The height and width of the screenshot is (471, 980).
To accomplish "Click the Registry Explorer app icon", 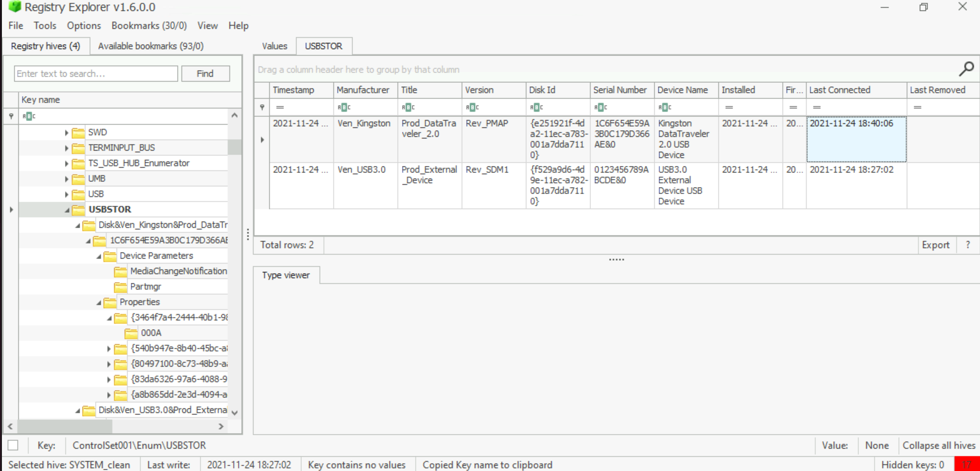I will click(x=15, y=6).
